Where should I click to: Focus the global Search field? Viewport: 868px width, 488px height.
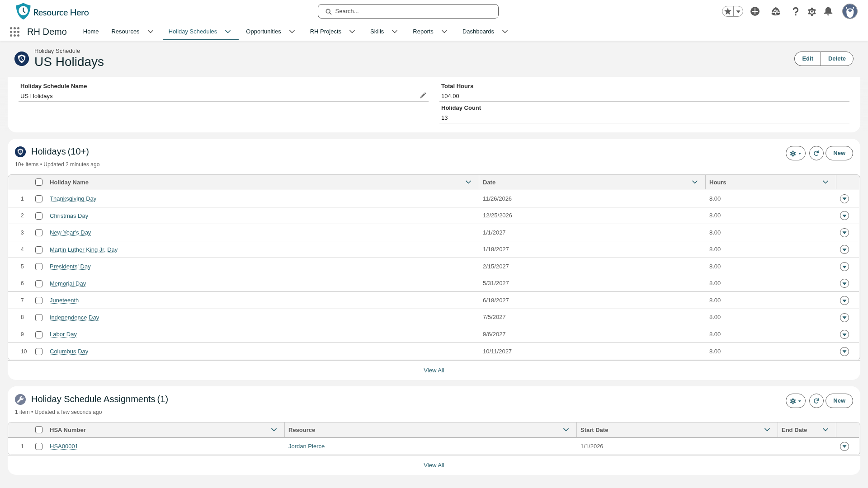[x=408, y=11]
